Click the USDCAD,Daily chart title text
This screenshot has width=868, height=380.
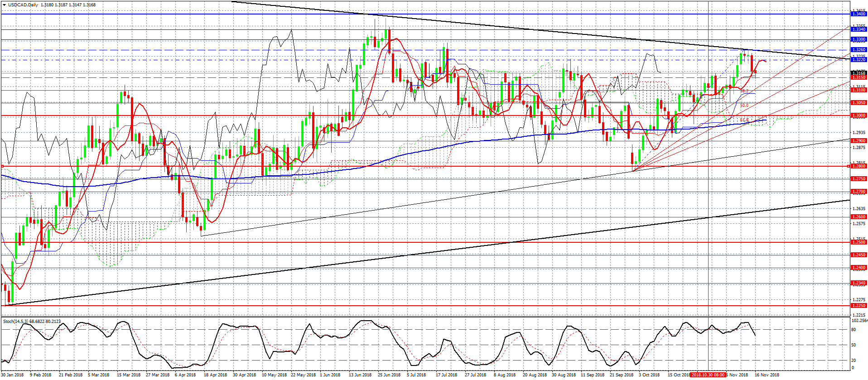coord(23,5)
